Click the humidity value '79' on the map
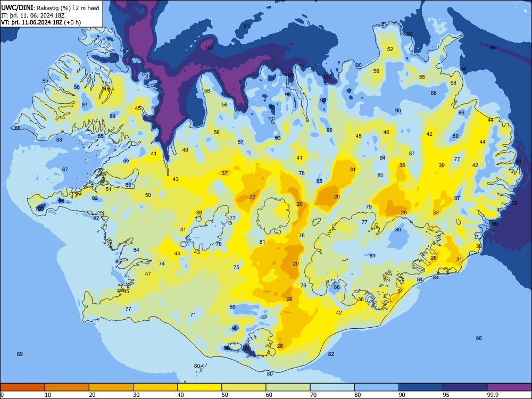This screenshot has height=399, width=532. pyautogui.click(x=369, y=207)
